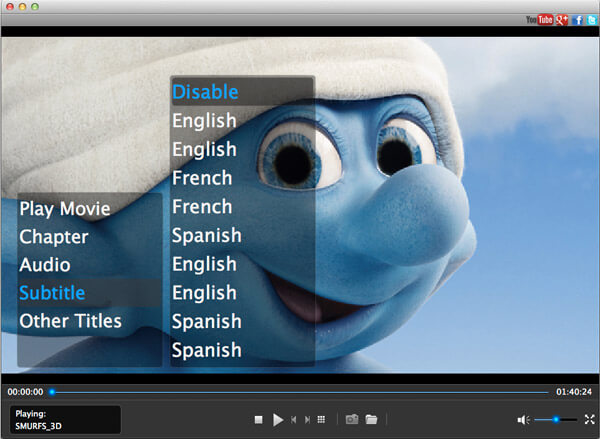Close the player window

[x=10, y=7]
